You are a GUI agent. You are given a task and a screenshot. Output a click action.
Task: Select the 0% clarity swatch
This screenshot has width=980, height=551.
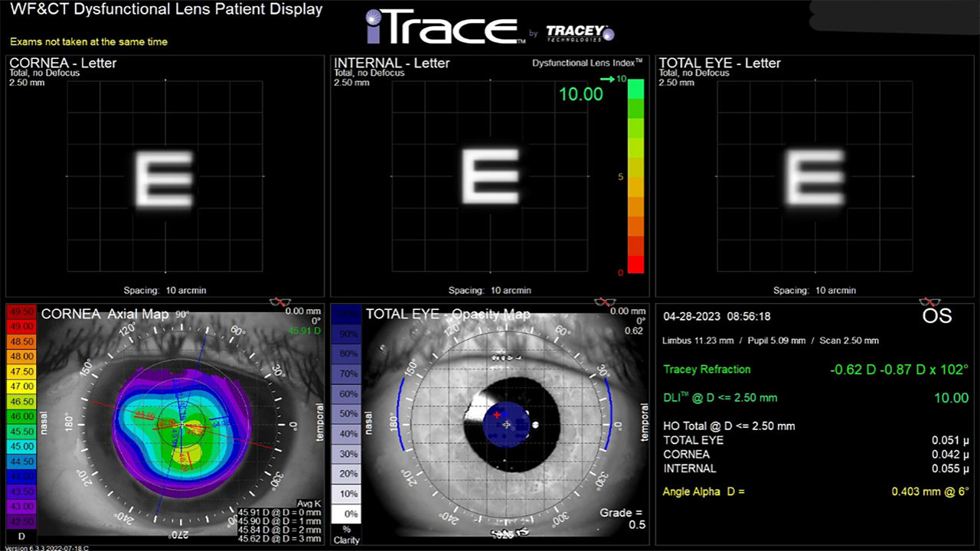pos(347,514)
